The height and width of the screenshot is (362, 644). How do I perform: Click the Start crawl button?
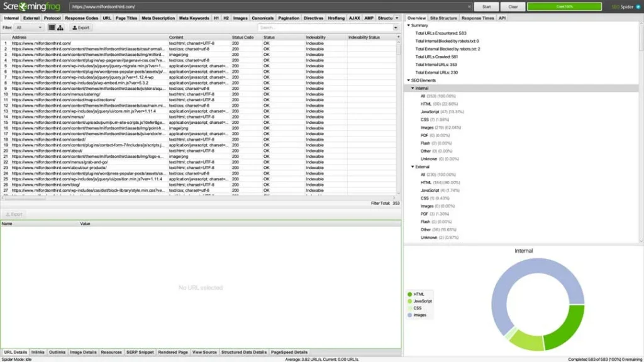coord(486,6)
